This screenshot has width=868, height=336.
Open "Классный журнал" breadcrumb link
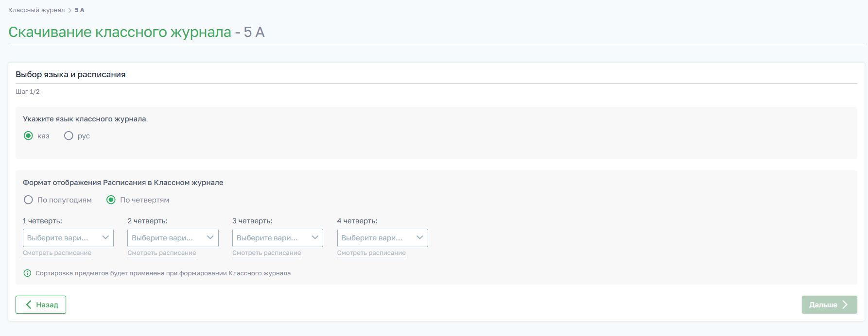tap(36, 10)
